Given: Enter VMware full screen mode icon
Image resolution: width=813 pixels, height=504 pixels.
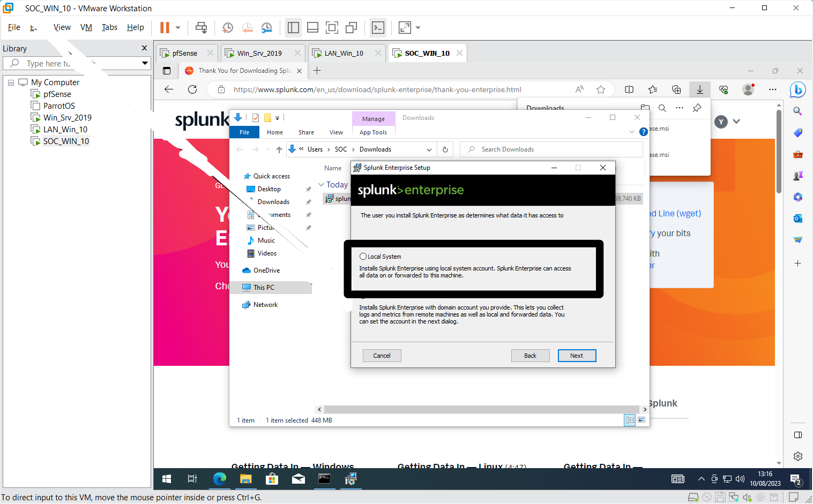Looking at the screenshot, I should (332, 27).
